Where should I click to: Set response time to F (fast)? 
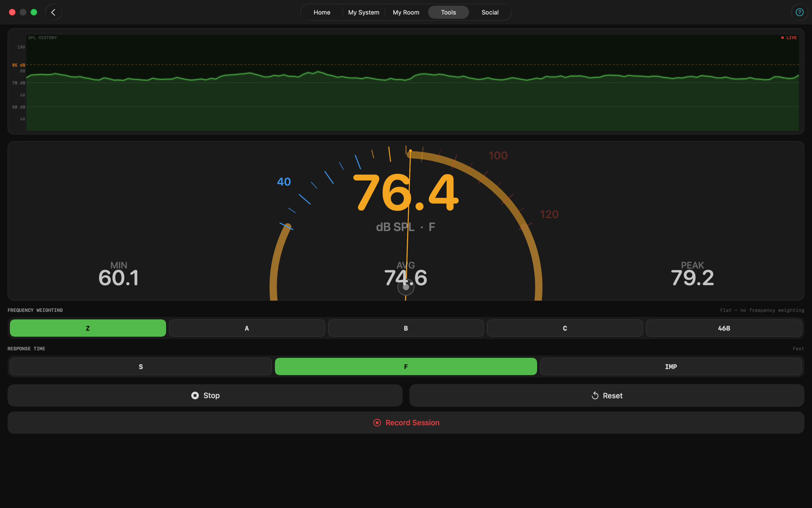(406, 367)
